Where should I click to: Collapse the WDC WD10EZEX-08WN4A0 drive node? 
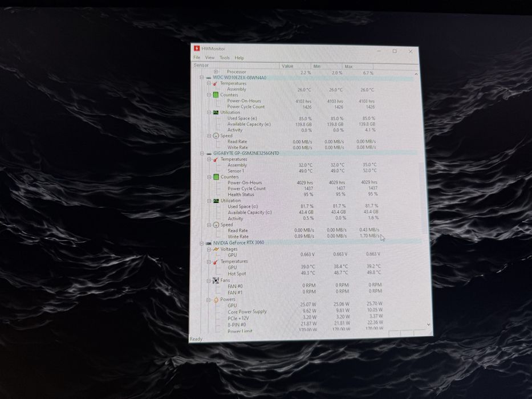click(x=201, y=78)
